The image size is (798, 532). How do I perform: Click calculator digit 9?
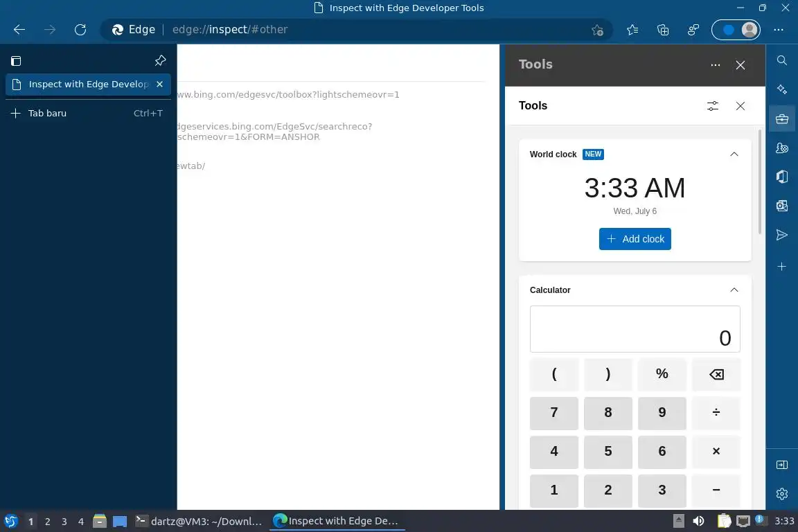pos(662,413)
